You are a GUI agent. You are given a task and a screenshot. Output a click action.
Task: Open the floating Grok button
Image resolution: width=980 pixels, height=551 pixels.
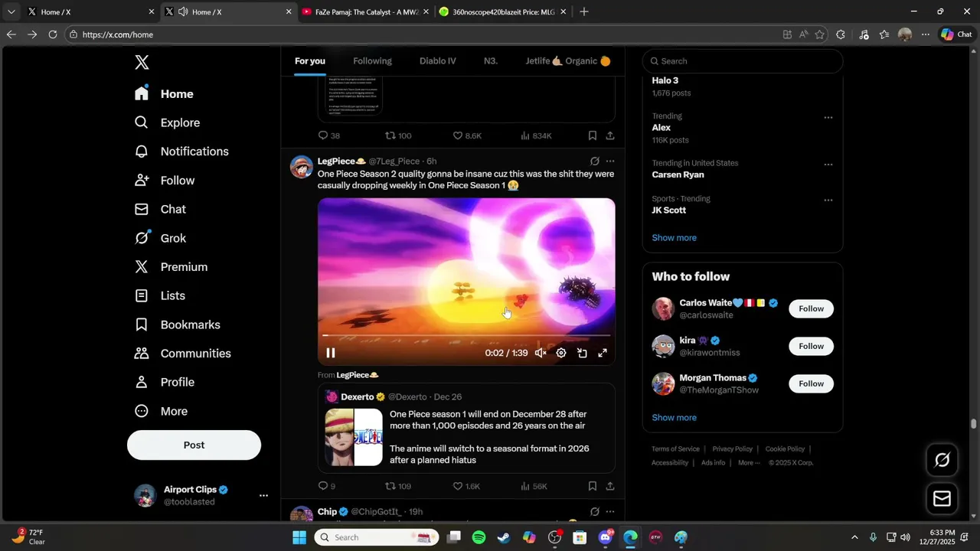pyautogui.click(x=942, y=460)
